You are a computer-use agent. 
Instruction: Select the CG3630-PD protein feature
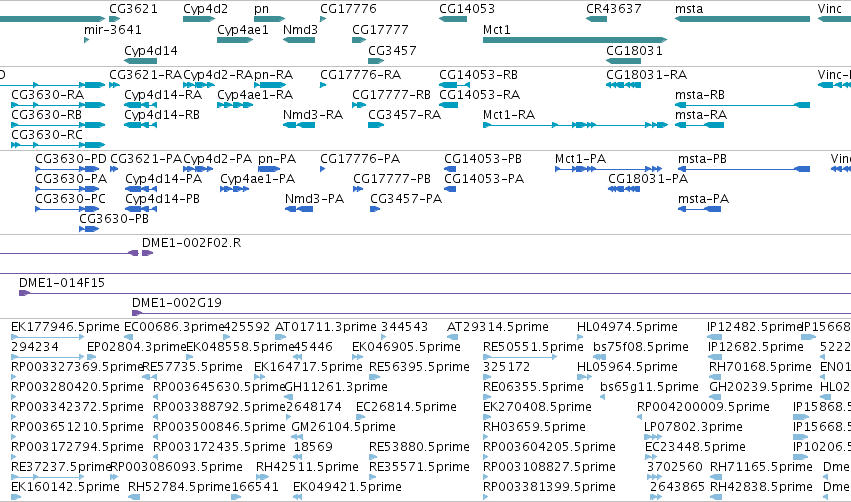[x=67, y=169]
